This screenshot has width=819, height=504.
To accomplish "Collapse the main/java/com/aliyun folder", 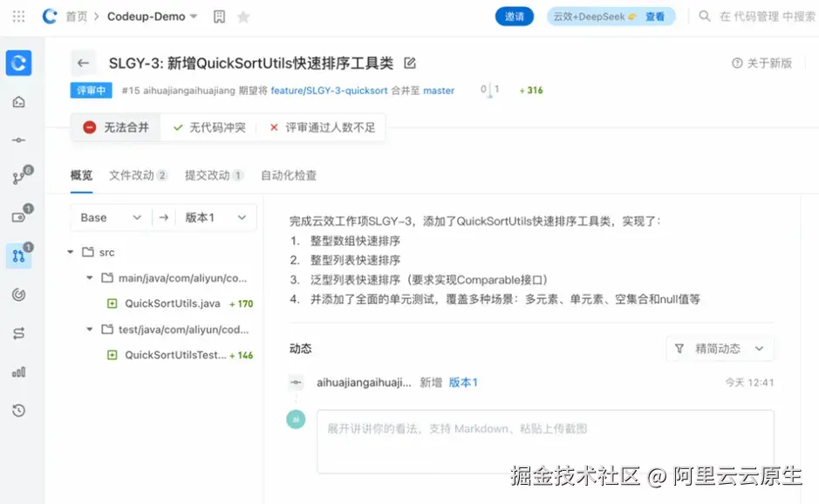I will [89, 278].
